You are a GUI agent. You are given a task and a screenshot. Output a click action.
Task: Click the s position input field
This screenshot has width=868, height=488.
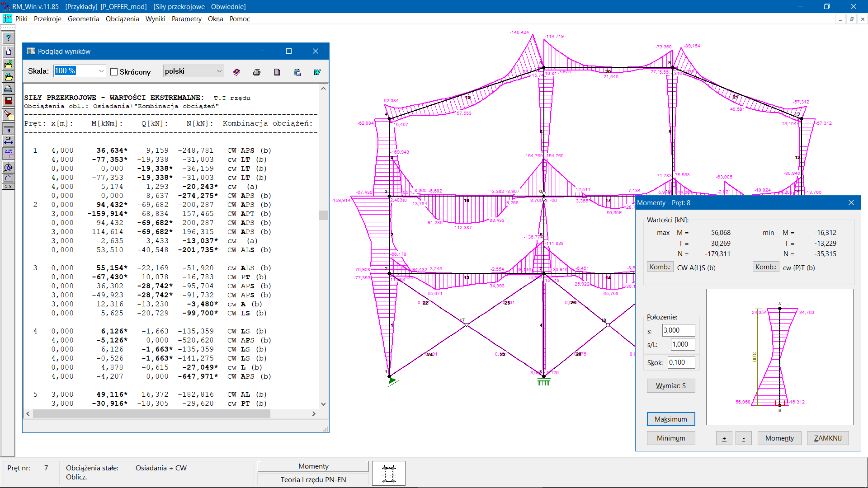tap(679, 330)
